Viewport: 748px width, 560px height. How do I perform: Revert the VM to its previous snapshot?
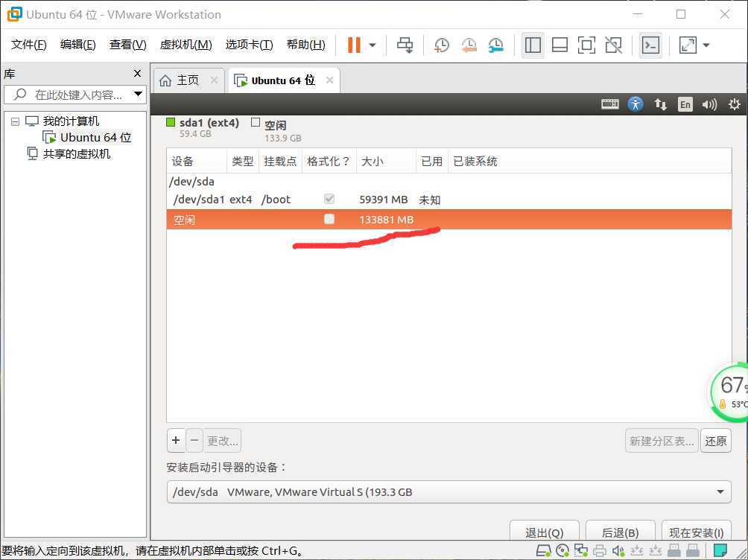coord(469,45)
